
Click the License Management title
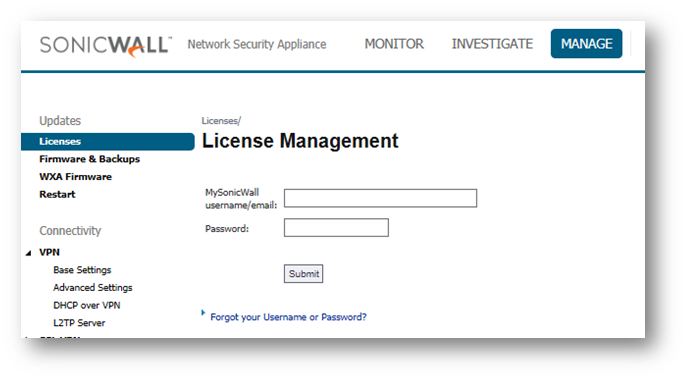point(300,141)
